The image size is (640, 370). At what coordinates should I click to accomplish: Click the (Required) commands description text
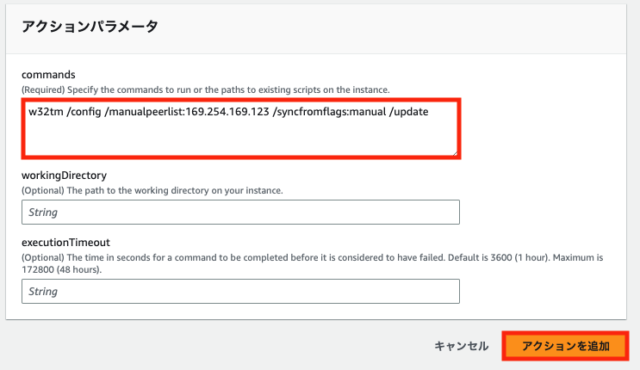pos(205,90)
